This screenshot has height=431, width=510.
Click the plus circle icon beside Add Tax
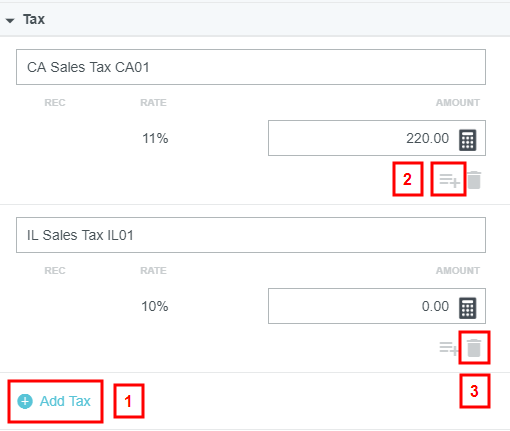(x=25, y=401)
